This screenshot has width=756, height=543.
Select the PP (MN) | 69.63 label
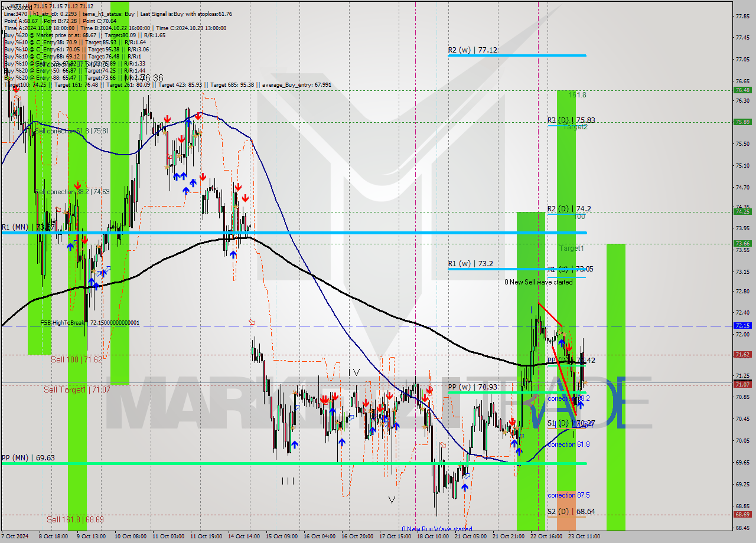coord(28,457)
